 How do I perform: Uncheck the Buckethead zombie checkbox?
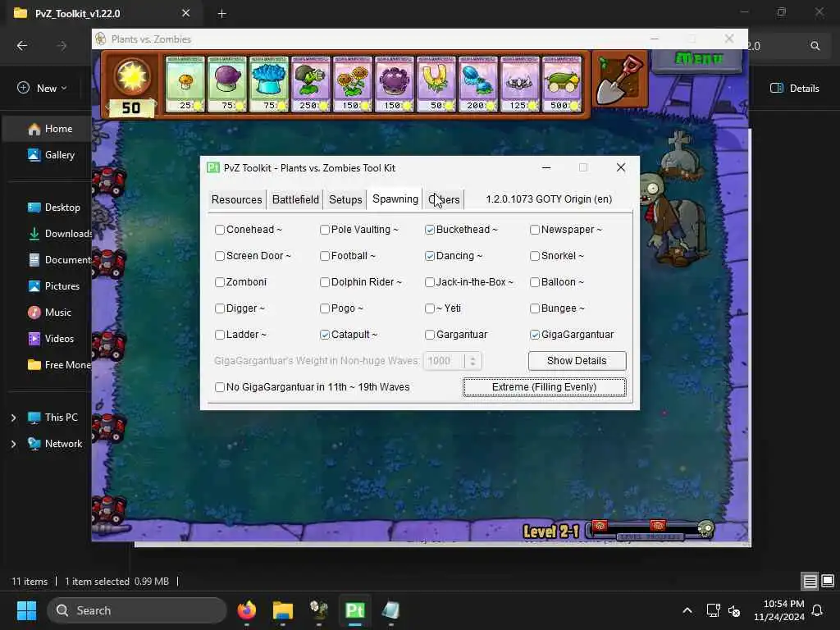(430, 230)
